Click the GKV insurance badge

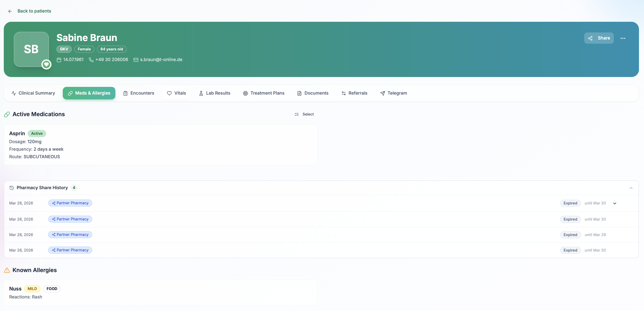point(64,49)
